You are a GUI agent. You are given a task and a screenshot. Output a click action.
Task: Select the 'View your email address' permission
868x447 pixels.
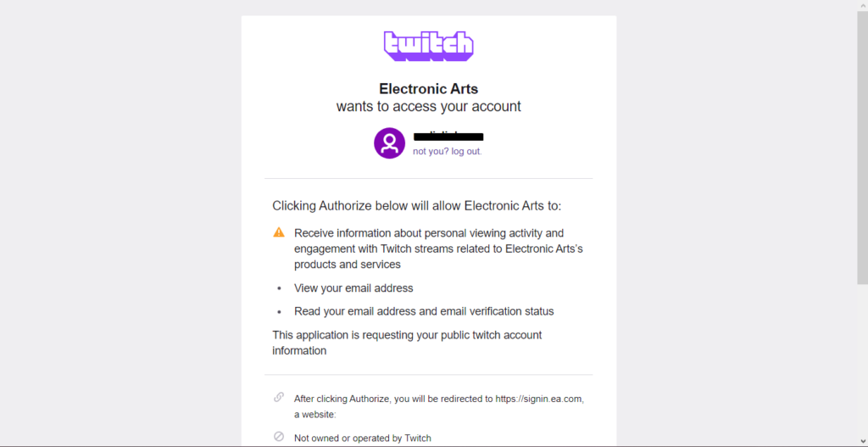(x=353, y=288)
